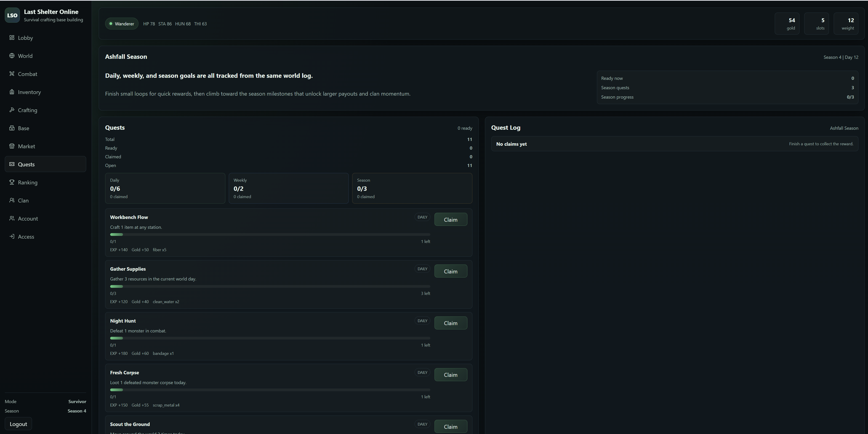This screenshot has height=434, width=868.
Task: Open the Ranking sidebar entry
Action: point(45,182)
